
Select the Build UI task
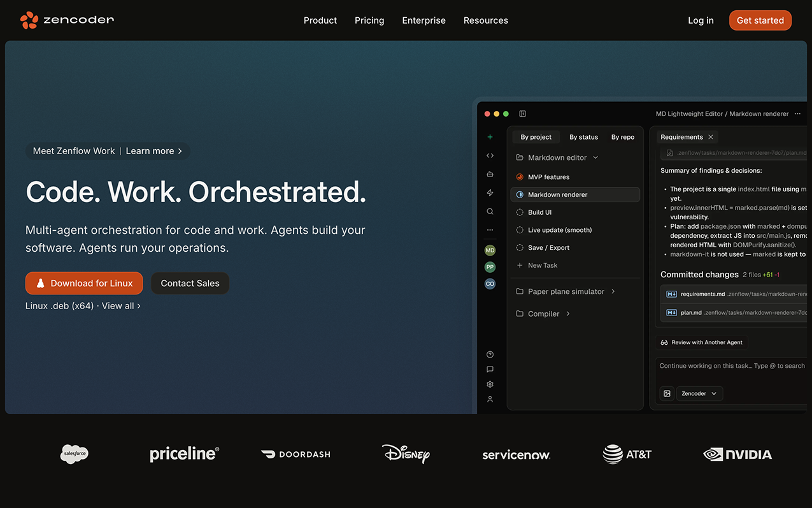pyautogui.click(x=575, y=212)
